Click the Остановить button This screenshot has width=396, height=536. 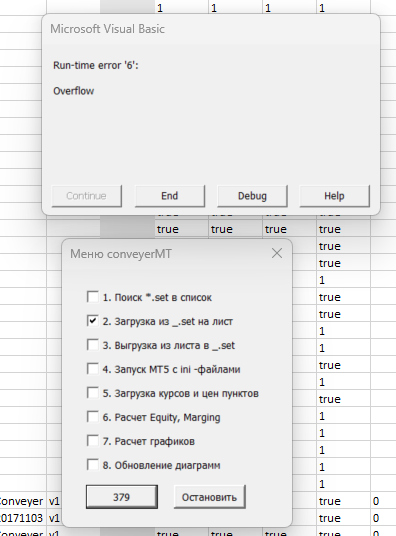tap(209, 497)
